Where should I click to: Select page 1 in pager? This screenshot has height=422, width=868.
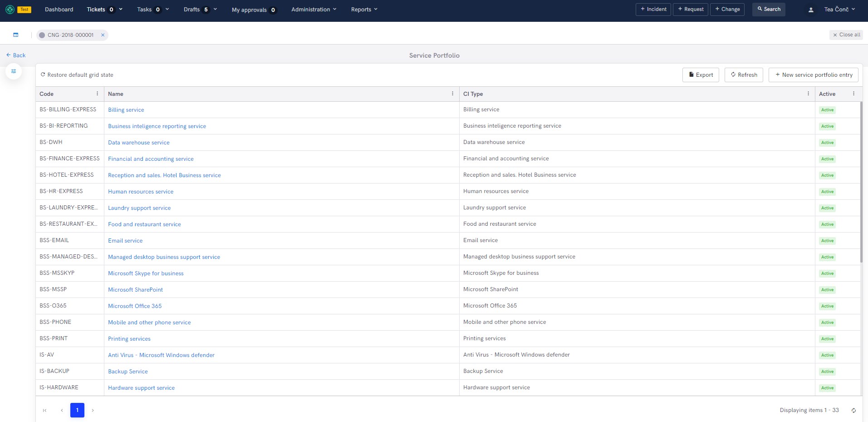click(x=77, y=410)
